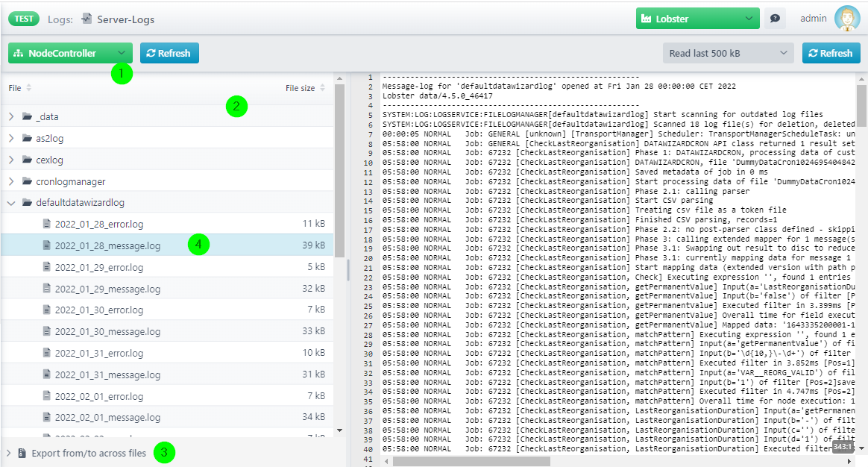
Task: Click file icon of 2022_01_29_error.log
Action: click(47, 266)
